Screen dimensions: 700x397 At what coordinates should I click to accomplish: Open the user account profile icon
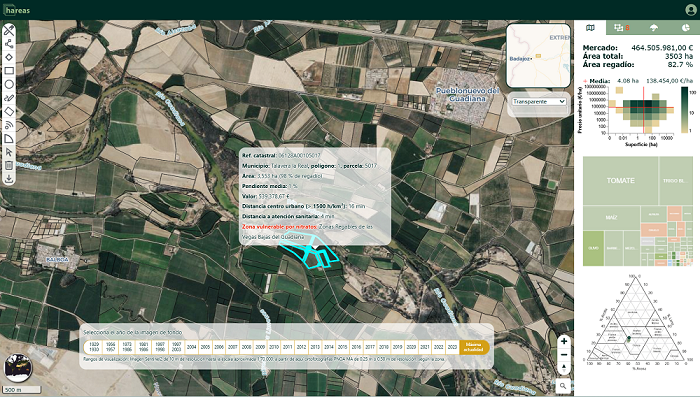pos(691,9)
